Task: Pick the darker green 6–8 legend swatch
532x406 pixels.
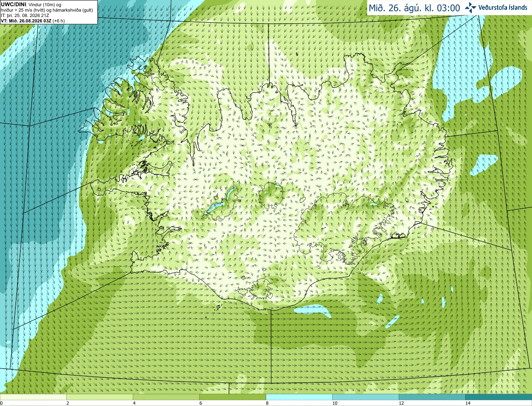Action: (x=233, y=397)
